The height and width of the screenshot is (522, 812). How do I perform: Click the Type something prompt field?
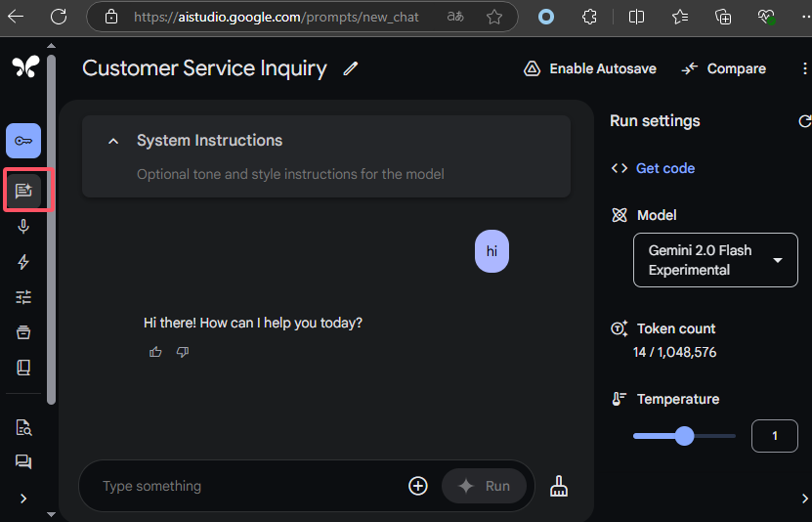coord(248,486)
